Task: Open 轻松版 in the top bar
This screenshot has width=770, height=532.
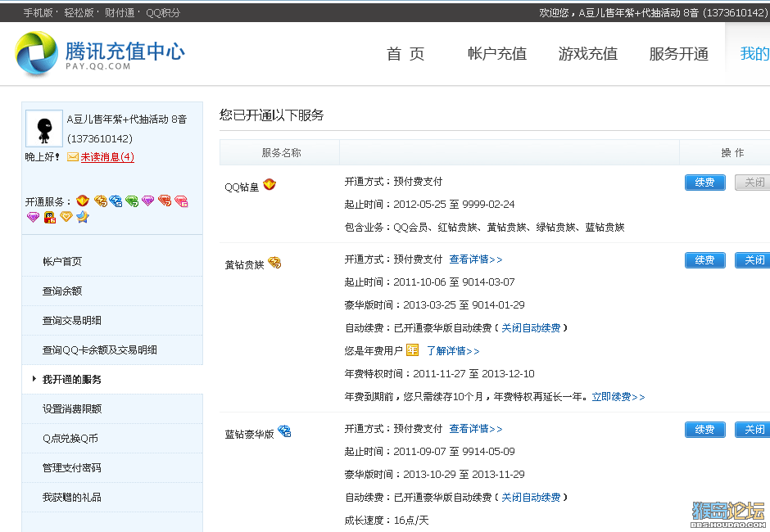Action: click(x=79, y=13)
